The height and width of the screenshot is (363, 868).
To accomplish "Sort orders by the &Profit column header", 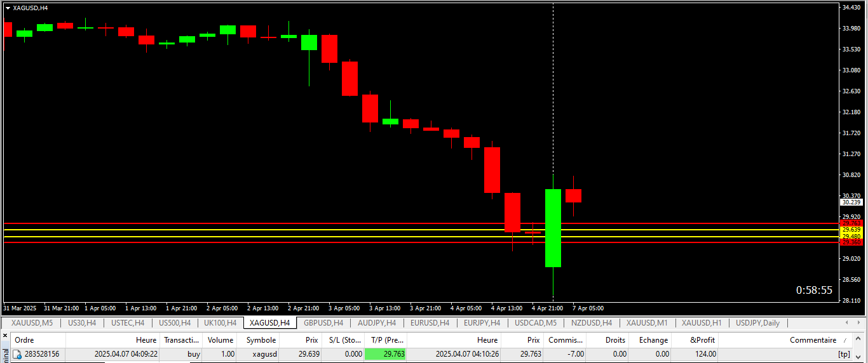I will pyautogui.click(x=702, y=340).
